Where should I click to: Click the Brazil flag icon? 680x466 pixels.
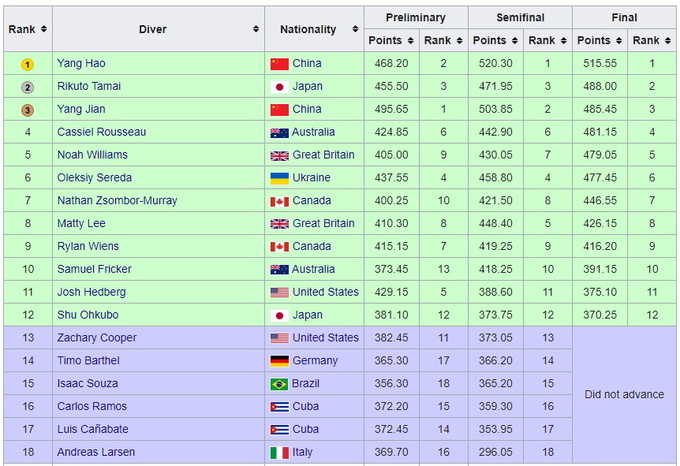point(280,384)
